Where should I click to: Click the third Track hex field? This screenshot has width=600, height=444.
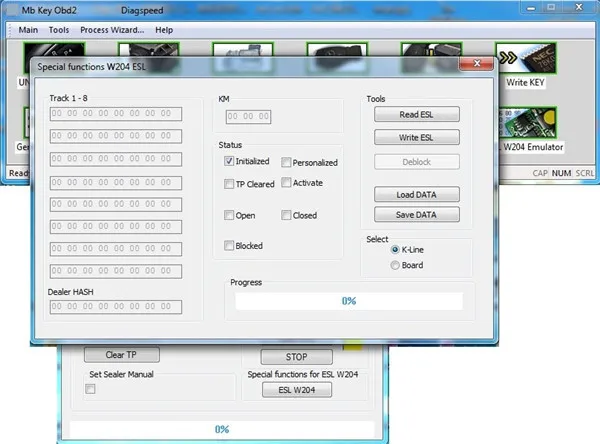116,159
